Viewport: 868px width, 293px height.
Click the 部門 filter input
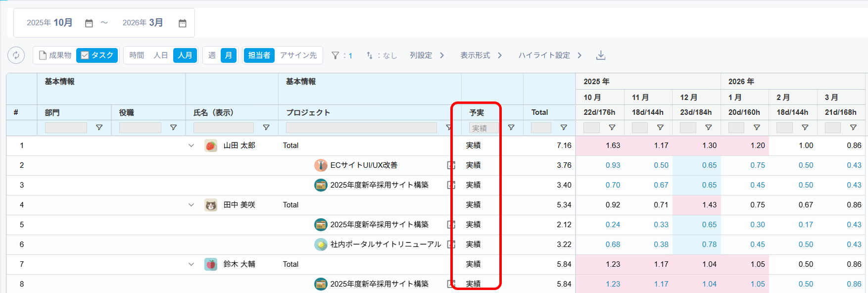pyautogui.click(x=66, y=128)
